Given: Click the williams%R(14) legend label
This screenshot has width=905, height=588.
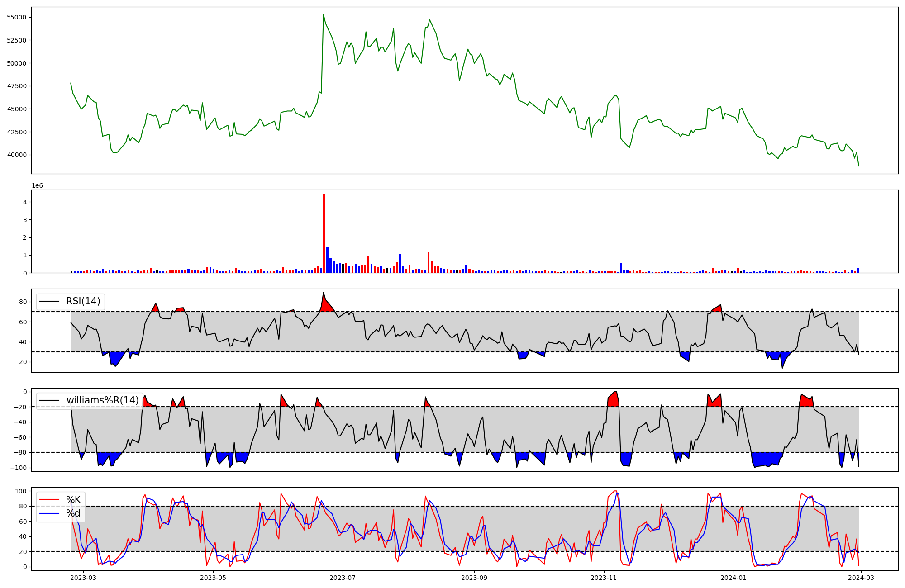Looking at the screenshot, I should click(x=102, y=400).
